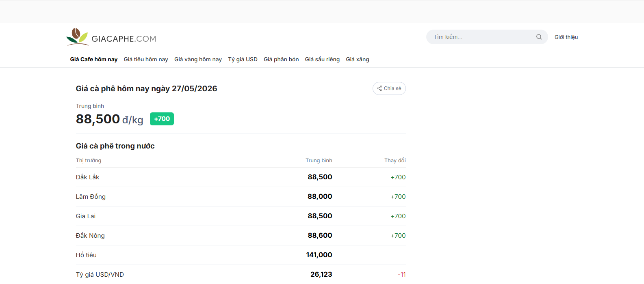Click the +700 change for Gia Lai
Image resolution: width=644 pixels, height=284 pixels.
pos(398,216)
